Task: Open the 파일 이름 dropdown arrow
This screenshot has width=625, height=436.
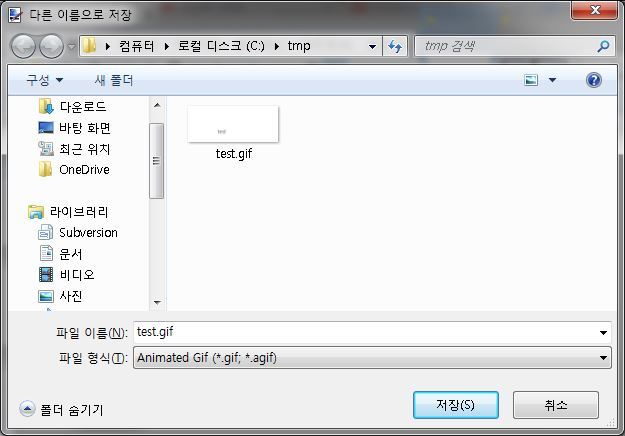Action: click(603, 333)
